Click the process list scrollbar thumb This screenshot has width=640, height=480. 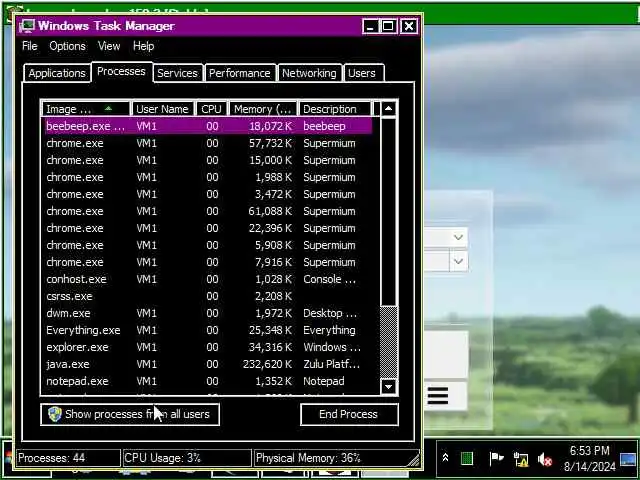(x=389, y=342)
